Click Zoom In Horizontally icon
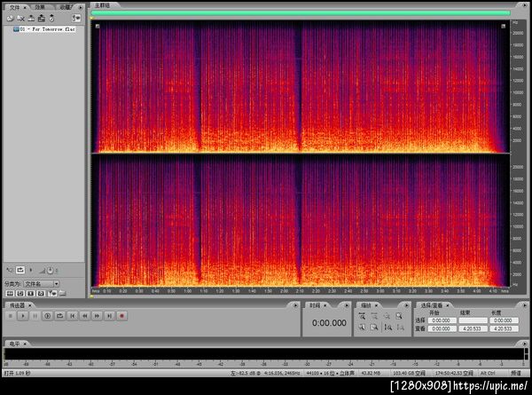 pos(362,317)
